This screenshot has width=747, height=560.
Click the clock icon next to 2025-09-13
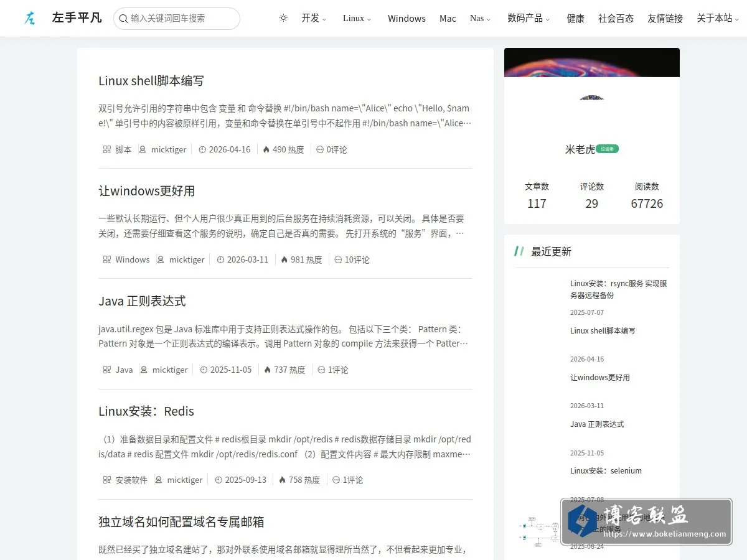pos(218,480)
